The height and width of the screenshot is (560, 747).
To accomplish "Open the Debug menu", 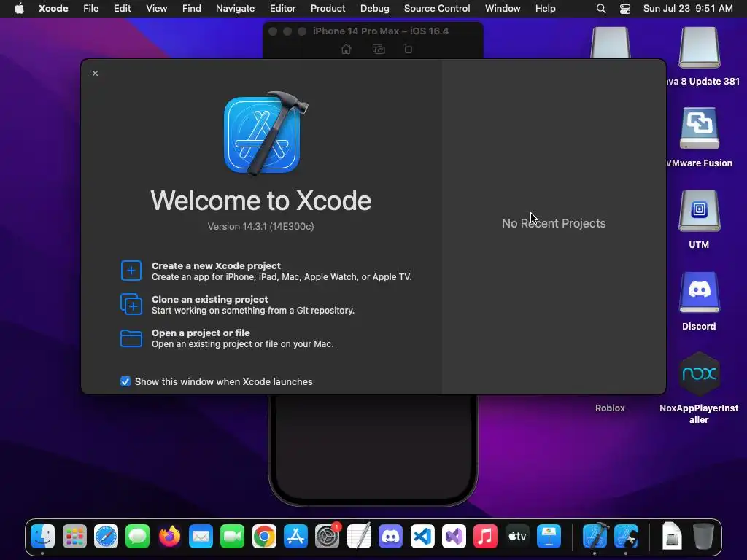I will (374, 8).
